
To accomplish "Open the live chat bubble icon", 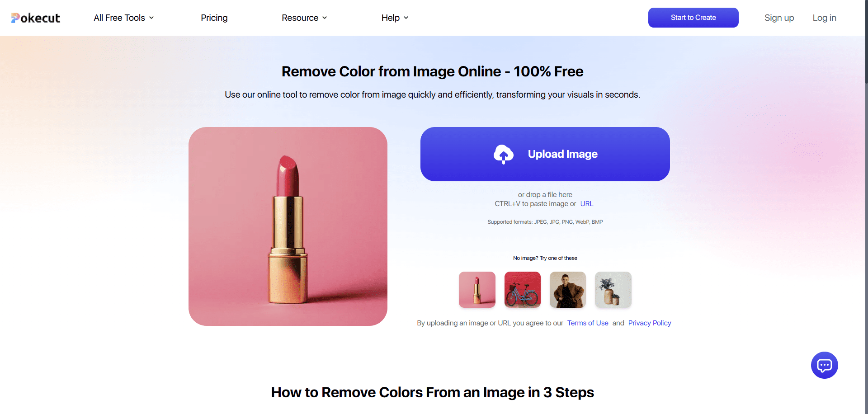I will pyautogui.click(x=824, y=365).
